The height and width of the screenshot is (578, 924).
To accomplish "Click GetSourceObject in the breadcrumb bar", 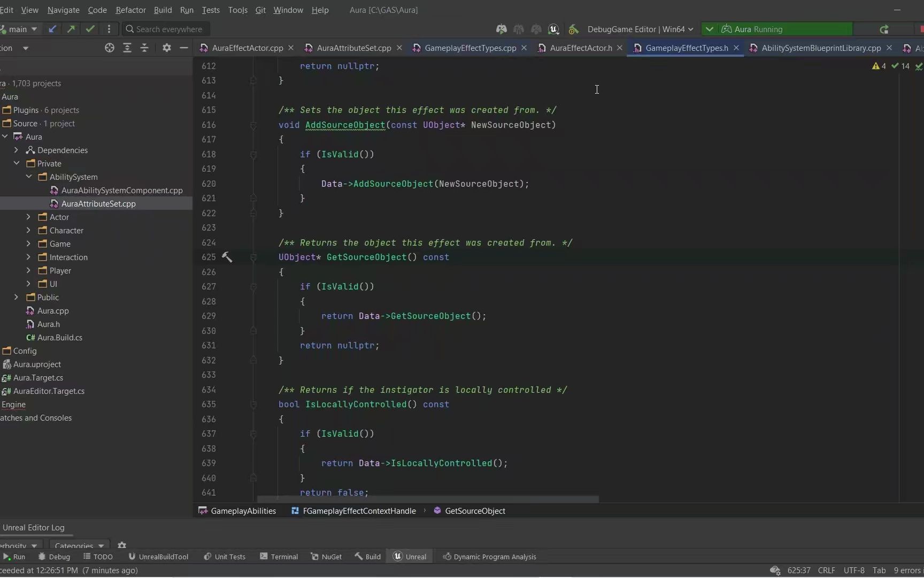I will pyautogui.click(x=474, y=511).
